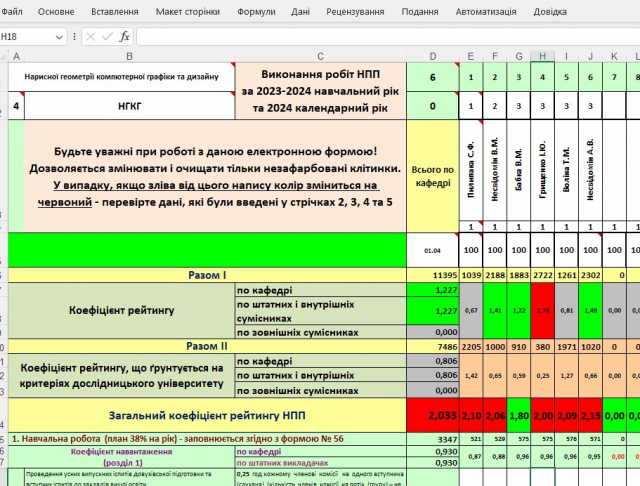Click into the formula bar input
This screenshot has height=486, width=640.
pos(388,37)
